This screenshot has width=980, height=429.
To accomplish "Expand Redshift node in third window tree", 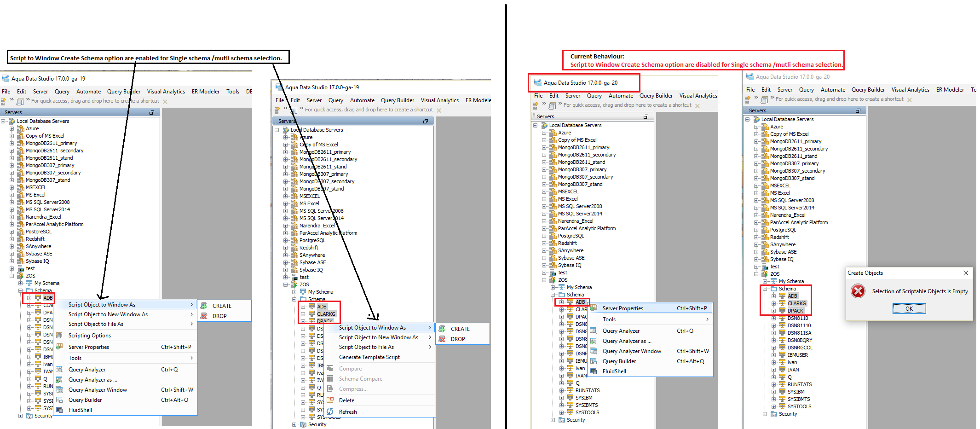I will click(544, 243).
